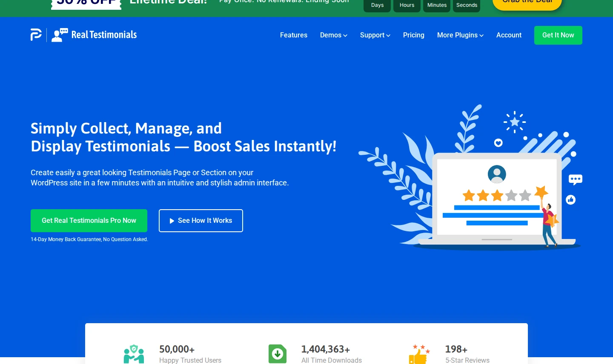Open the Features menu item
613x364 pixels.
[x=294, y=35]
